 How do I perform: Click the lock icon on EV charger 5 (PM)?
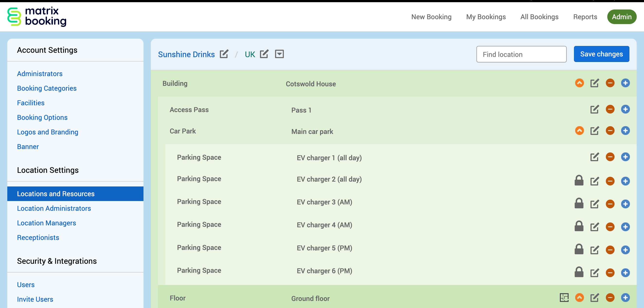(579, 249)
